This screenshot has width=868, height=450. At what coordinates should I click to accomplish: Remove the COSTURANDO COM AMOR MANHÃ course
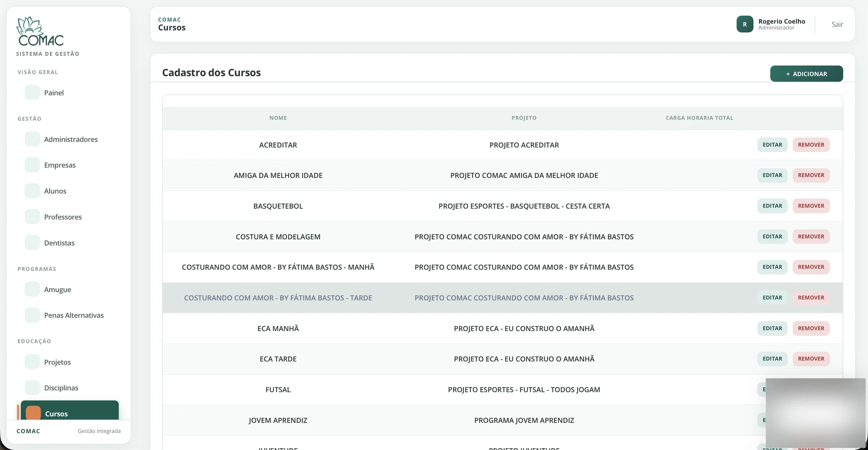[811, 267]
